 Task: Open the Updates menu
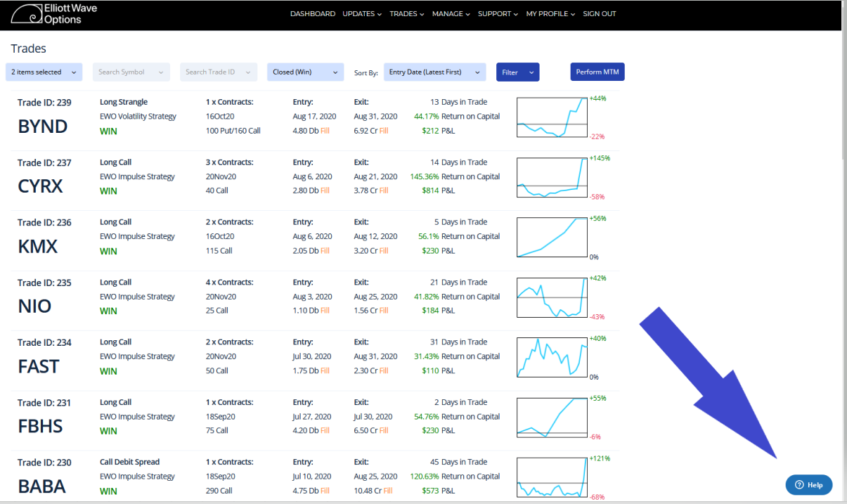click(362, 14)
